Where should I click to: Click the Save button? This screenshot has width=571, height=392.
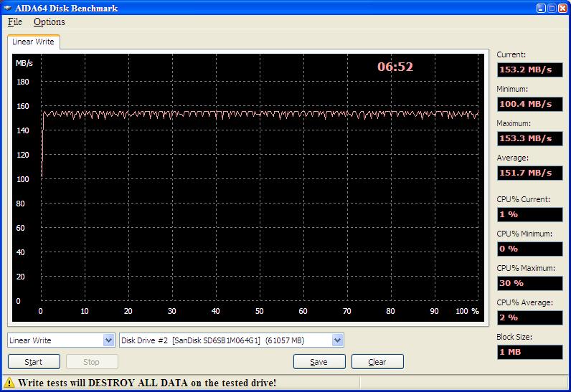[319, 362]
